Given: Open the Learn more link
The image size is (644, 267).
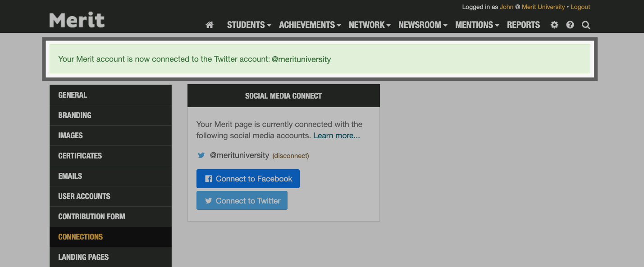Looking at the screenshot, I should (x=336, y=135).
